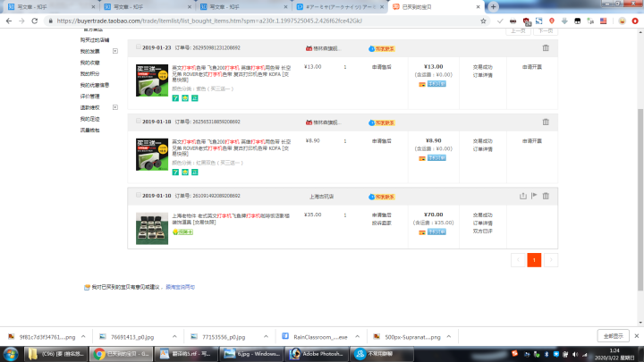The image size is (644, 362).
Task: Click the green 正 badge on 2019-01-23 item
Action: point(195,98)
